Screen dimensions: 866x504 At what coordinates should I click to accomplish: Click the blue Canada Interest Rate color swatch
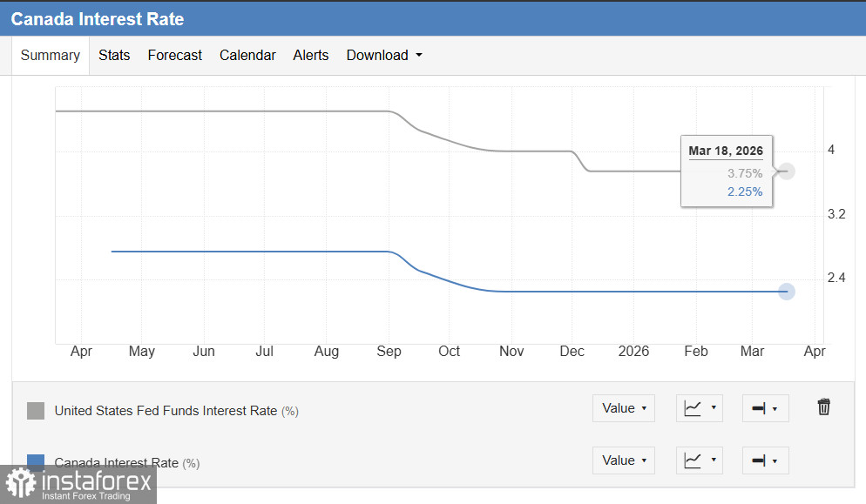[36, 460]
